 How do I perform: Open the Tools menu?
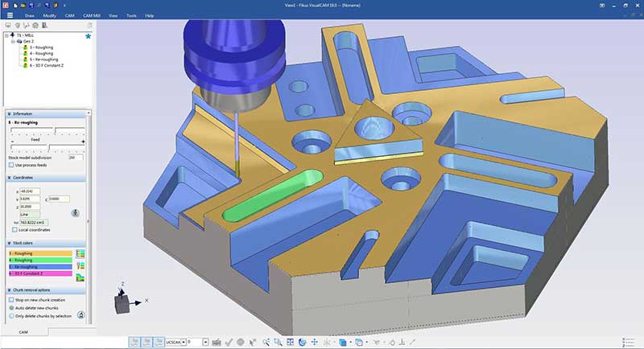click(x=130, y=15)
